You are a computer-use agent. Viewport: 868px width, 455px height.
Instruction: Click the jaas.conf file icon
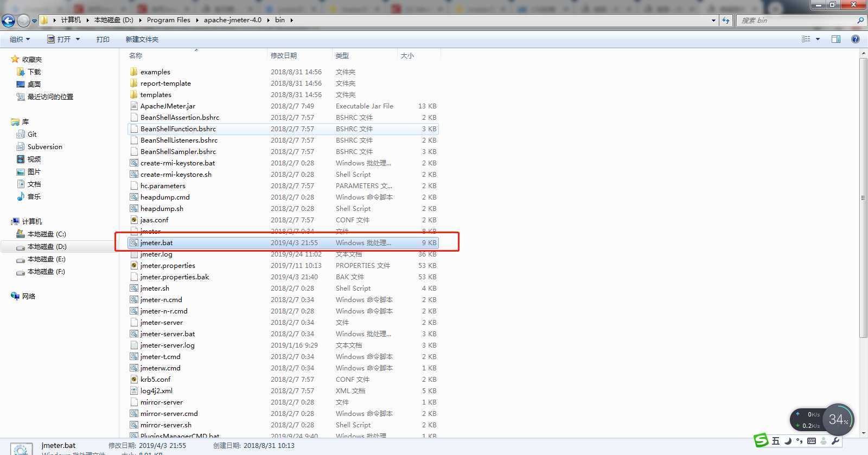pos(134,220)
